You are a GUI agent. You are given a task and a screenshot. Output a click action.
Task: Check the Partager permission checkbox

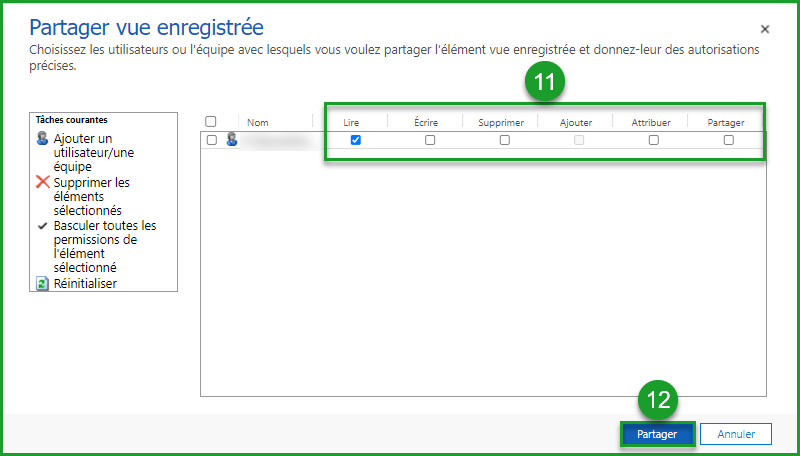(x=729, y=140)
